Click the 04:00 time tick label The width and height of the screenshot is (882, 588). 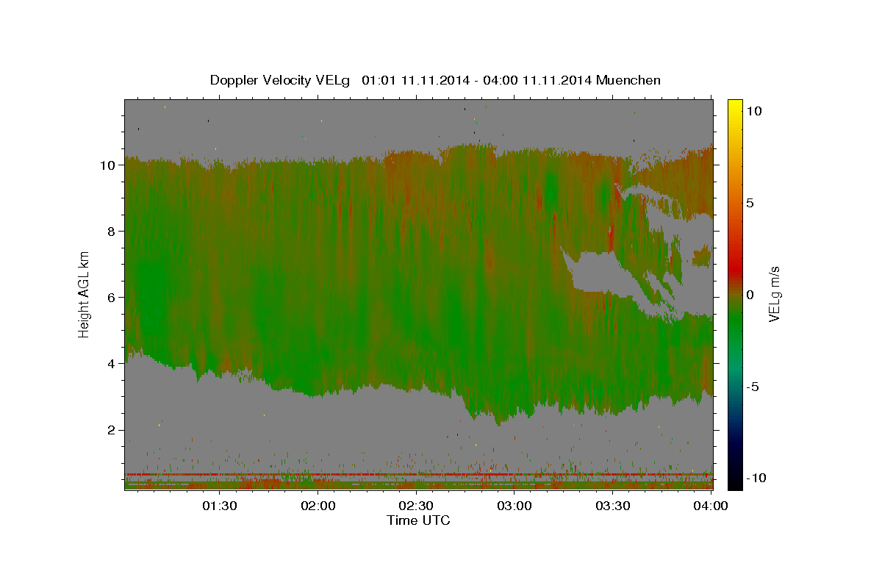(711, 506)
